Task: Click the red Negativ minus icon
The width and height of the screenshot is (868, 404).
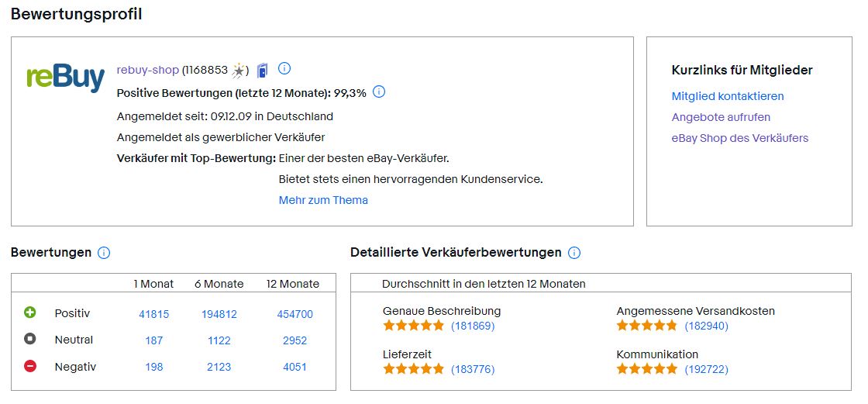Action: click(30, 366)
